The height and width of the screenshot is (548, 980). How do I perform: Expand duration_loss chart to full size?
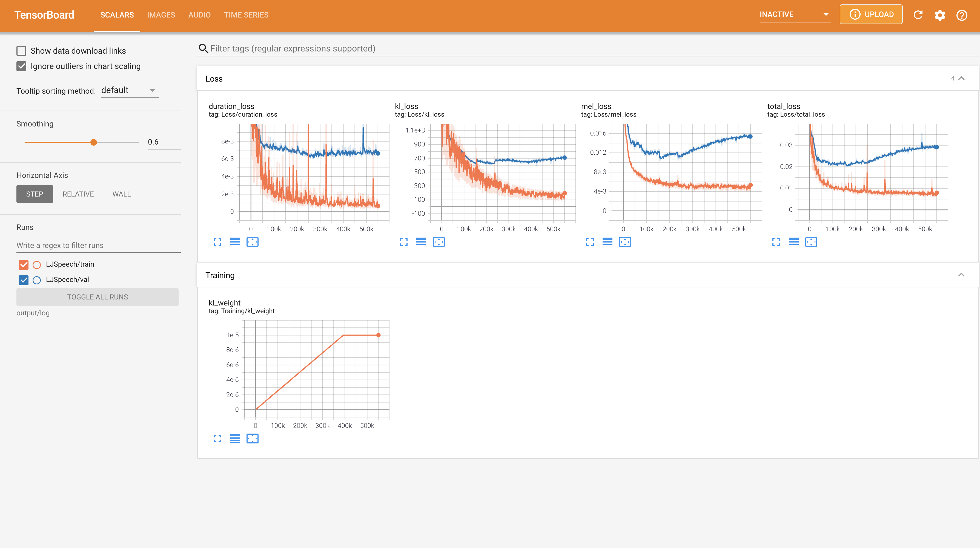(217, 242)
